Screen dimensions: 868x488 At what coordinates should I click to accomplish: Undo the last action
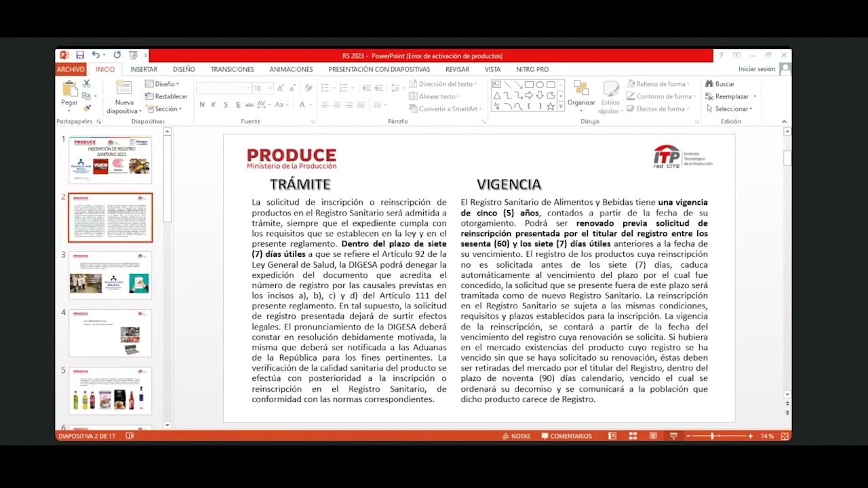click(x=96, y=56)
